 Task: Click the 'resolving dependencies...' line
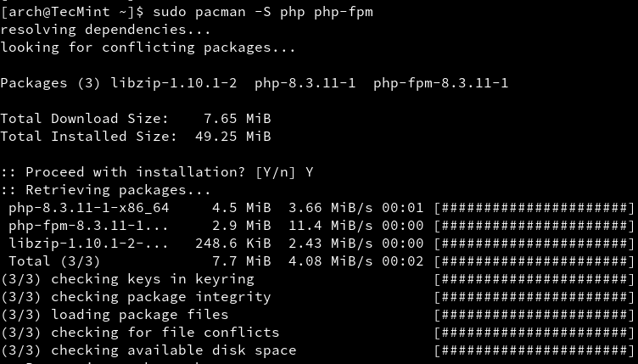(106, 30)
